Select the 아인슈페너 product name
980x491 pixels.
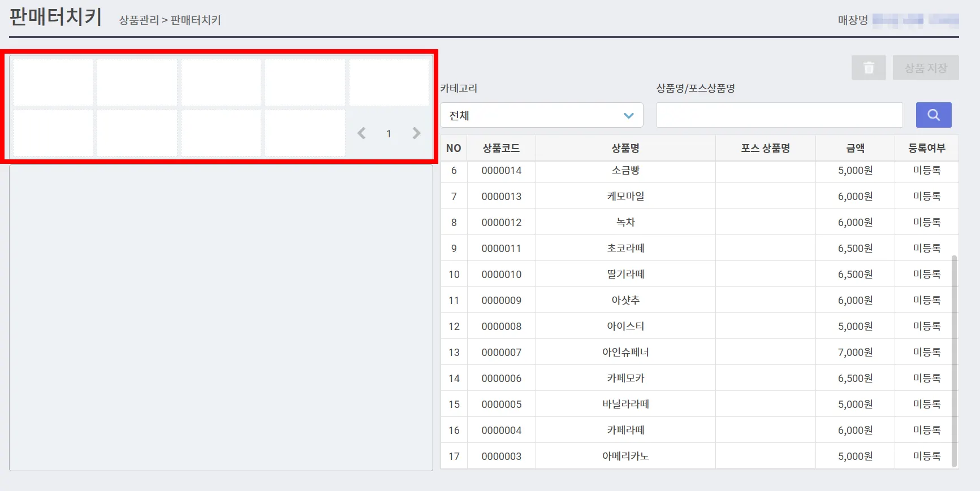click(x=625, y=353)
